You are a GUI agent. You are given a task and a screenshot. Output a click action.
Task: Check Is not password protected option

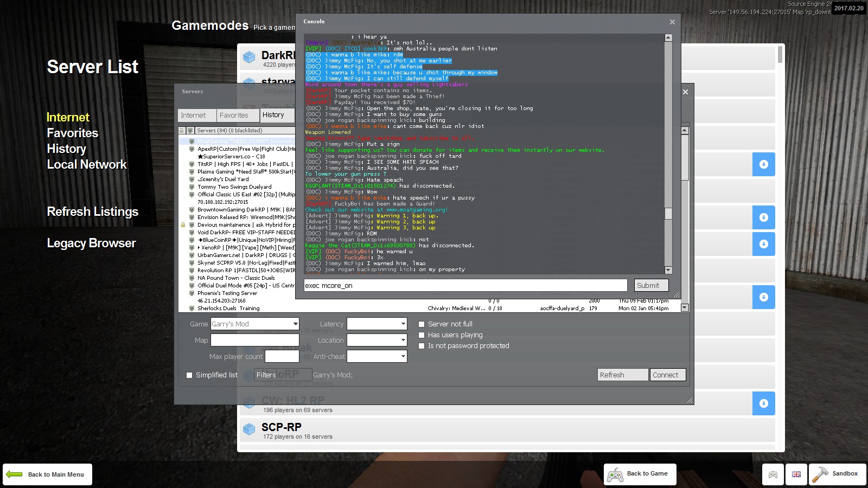pyautogui.click(x=422, y=346)
